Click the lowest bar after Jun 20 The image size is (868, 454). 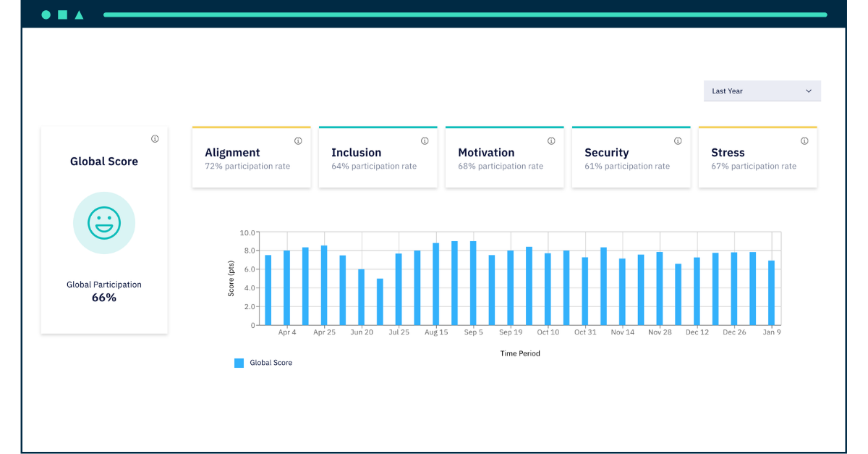[380, 302]
